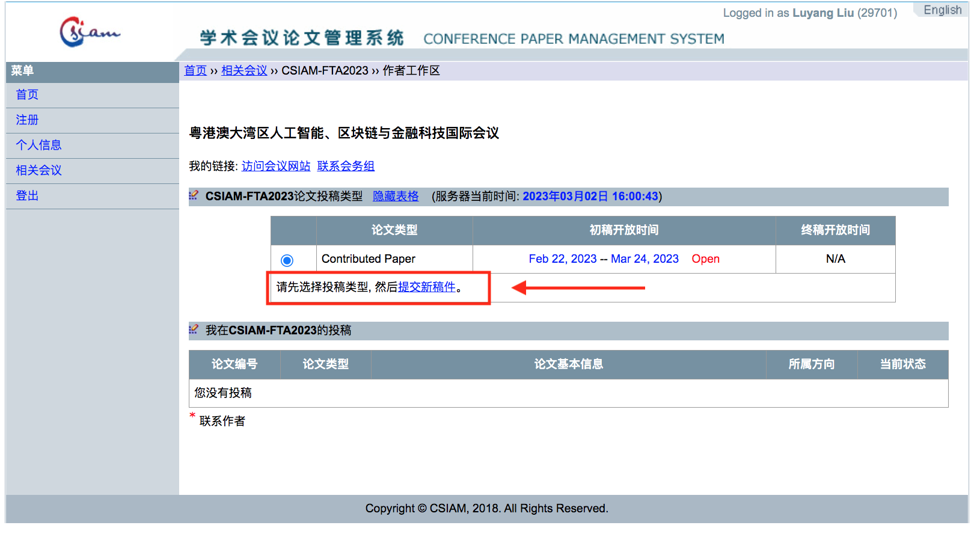Click the red Open status text

coord(705,259)
